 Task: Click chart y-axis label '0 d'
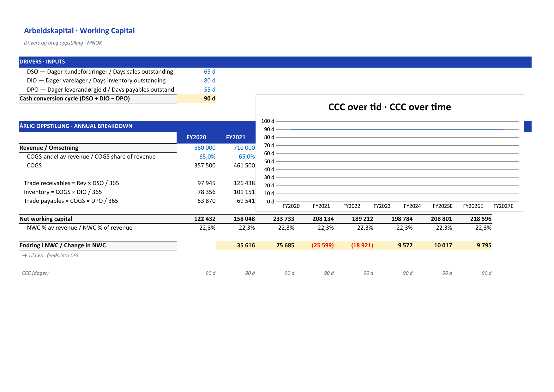click(x=270, y=202)
